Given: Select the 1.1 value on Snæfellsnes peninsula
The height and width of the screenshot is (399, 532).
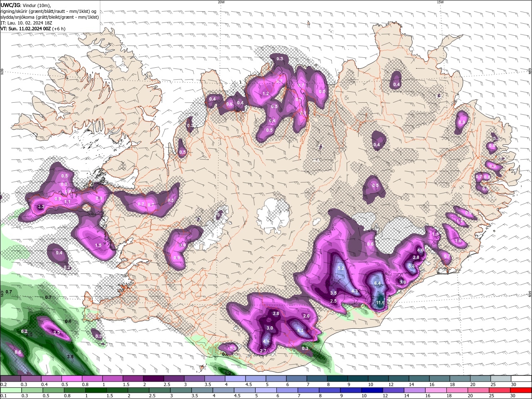Looking at the screenshot, I should pyautogui.click(x=68, y=202).
